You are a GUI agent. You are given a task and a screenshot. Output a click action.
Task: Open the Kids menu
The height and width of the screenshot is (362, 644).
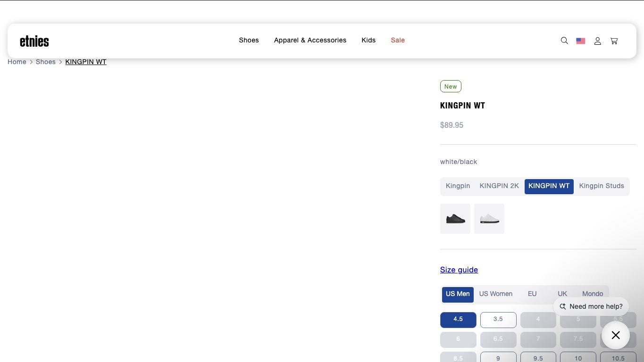point(368,40)
